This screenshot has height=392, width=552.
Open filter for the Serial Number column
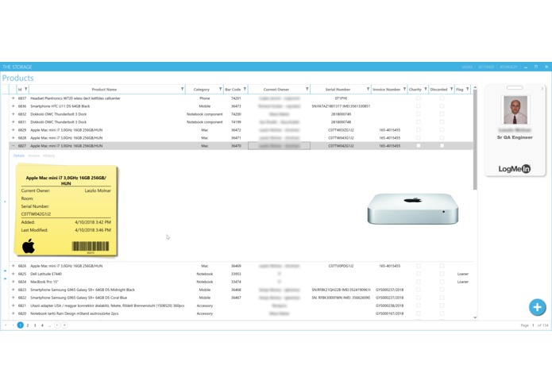369,90
